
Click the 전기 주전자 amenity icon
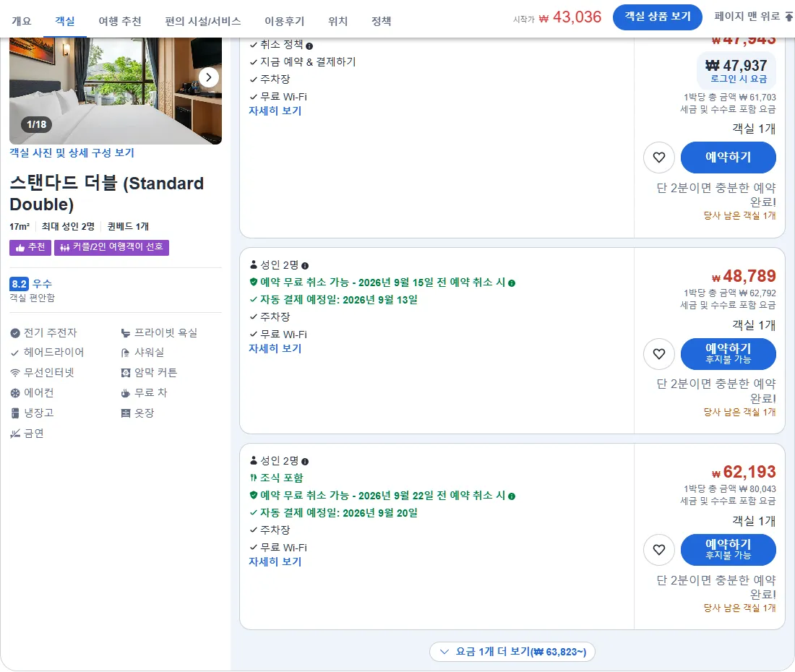pos(15,333)
